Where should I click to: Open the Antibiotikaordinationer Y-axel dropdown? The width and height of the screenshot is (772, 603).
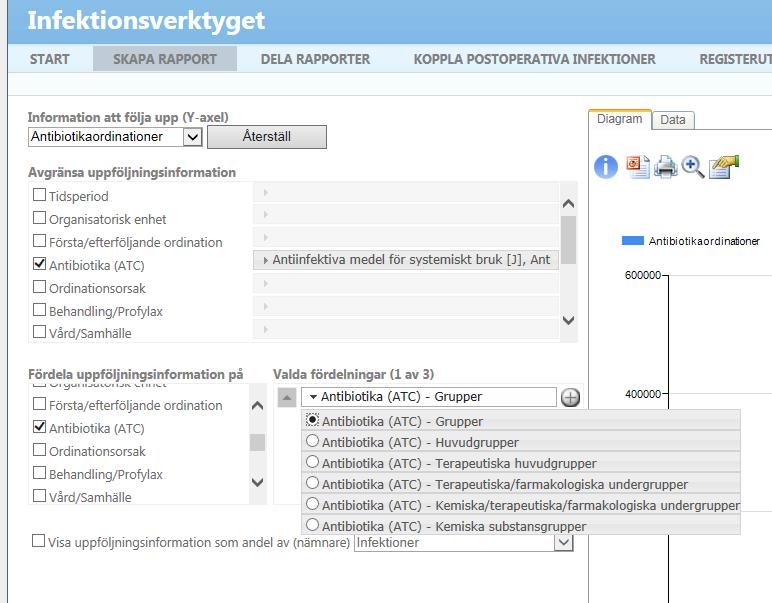pyautogui.click(x=193, y=137)
